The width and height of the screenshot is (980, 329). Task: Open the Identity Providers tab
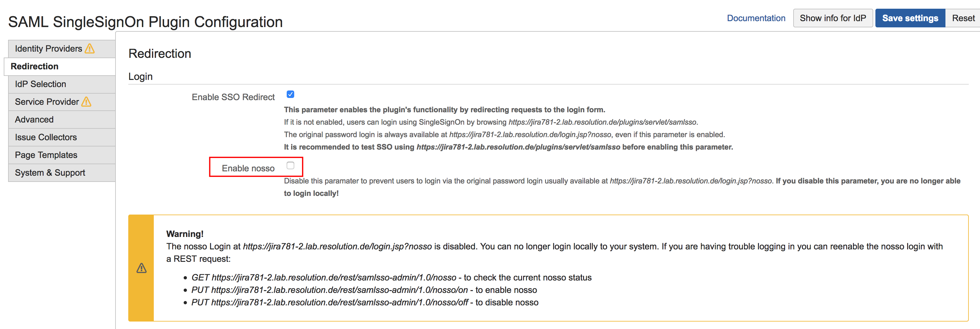pos(48,49)
